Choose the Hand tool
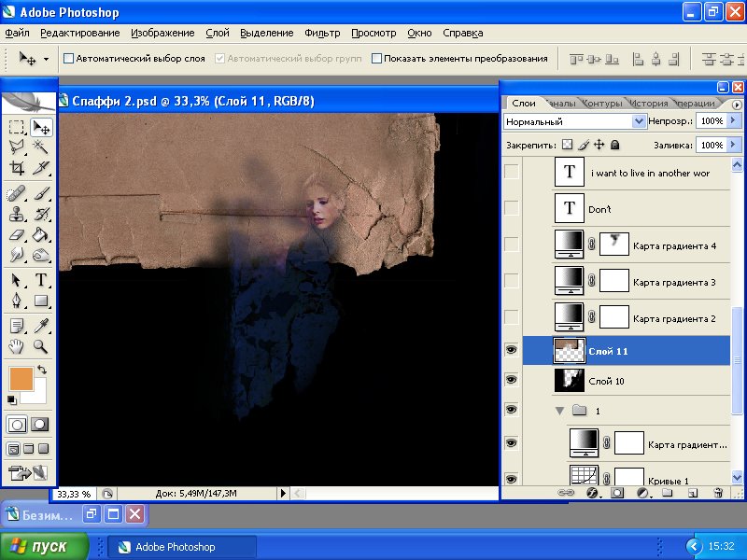 17,346
